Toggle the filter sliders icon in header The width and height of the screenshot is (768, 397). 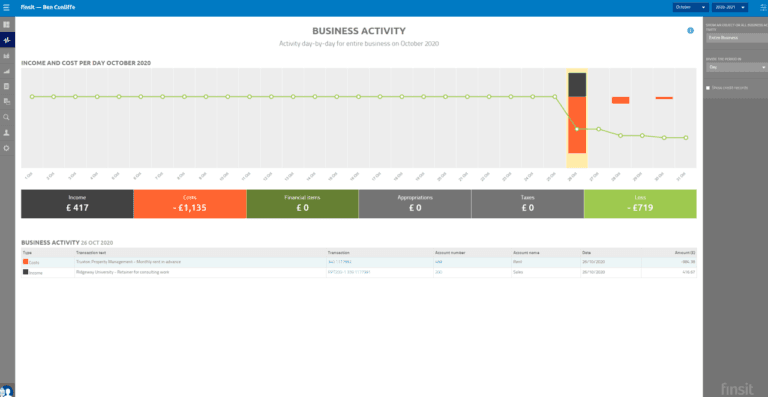(761, 7)
